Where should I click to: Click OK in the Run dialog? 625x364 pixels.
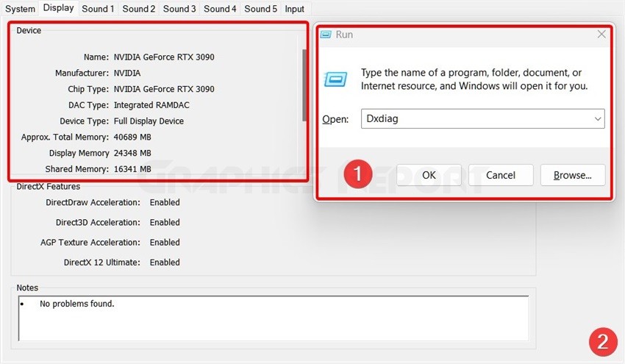pos(429,175)
